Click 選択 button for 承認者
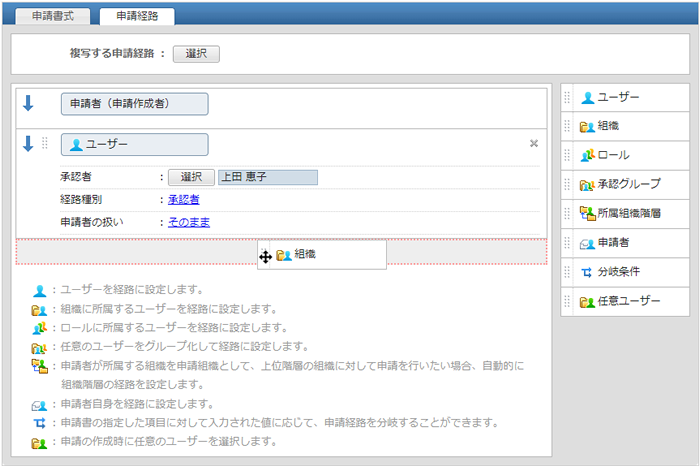The height and width of the screenshot is (466, 700). pyautogui.click(x=190, y=177)
